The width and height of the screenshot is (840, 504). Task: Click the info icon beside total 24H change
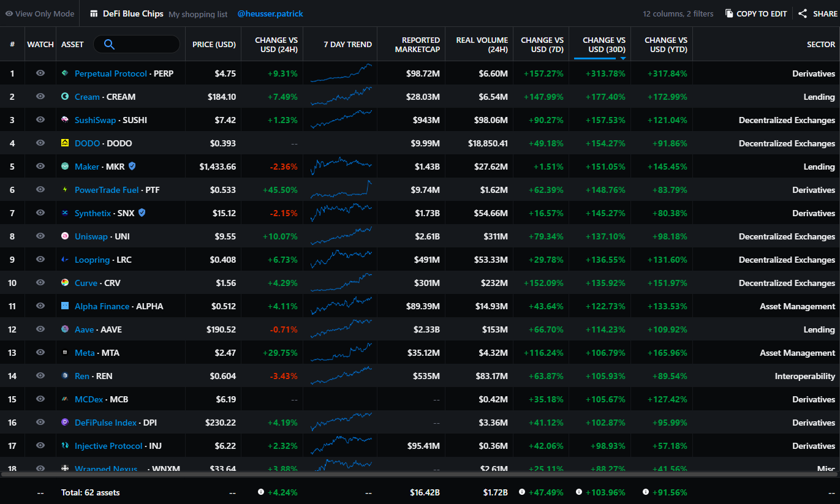pos(261,492)
